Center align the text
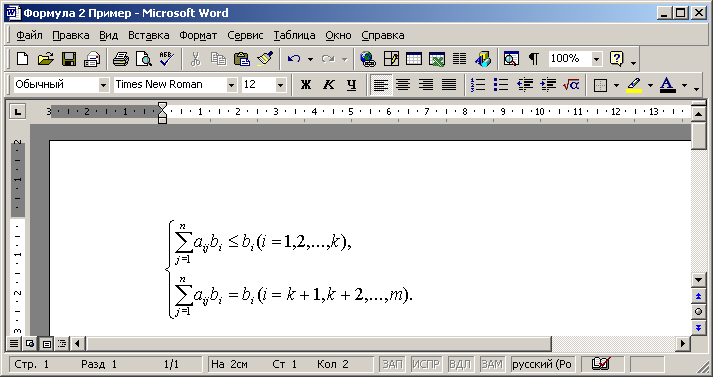This screenshot has width=713, height=377. click(403, 85)
